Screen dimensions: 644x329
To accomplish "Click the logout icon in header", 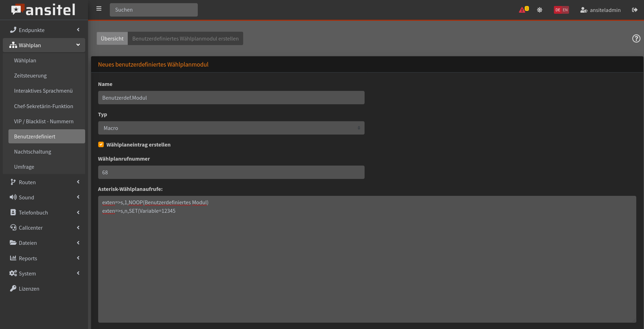I will coord(634,10).
